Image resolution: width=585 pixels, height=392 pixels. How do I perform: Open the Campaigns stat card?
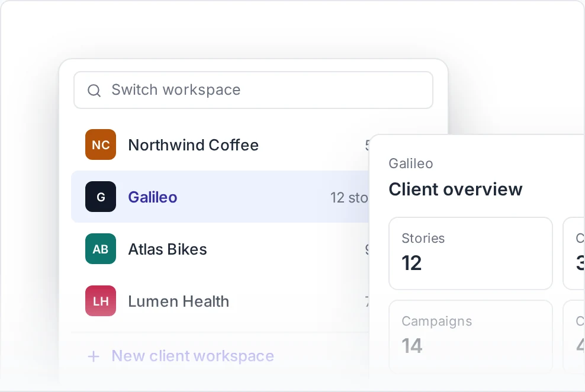pyautogui.click(x=471, y=336)
